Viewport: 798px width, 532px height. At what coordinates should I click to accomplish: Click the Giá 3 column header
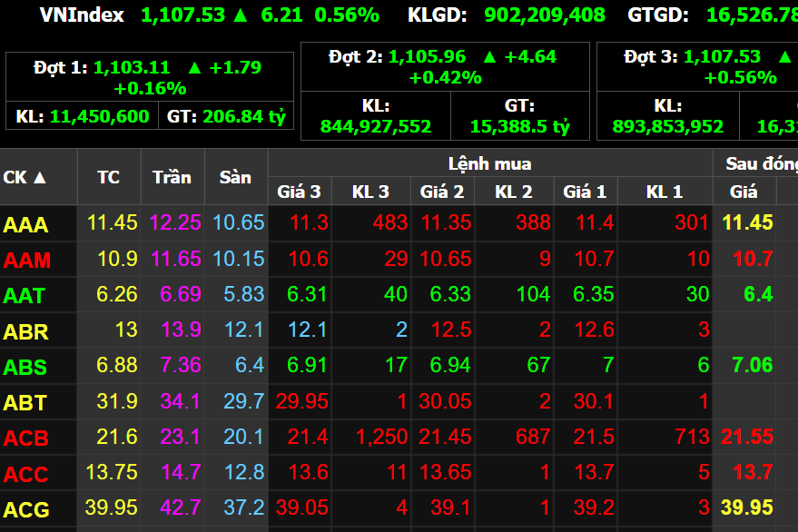[299, 192]
